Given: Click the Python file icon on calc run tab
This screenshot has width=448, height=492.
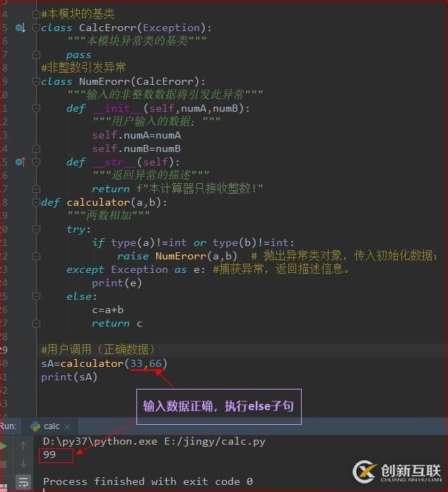Looking at the screenshot, I should [x=35, y=426].
